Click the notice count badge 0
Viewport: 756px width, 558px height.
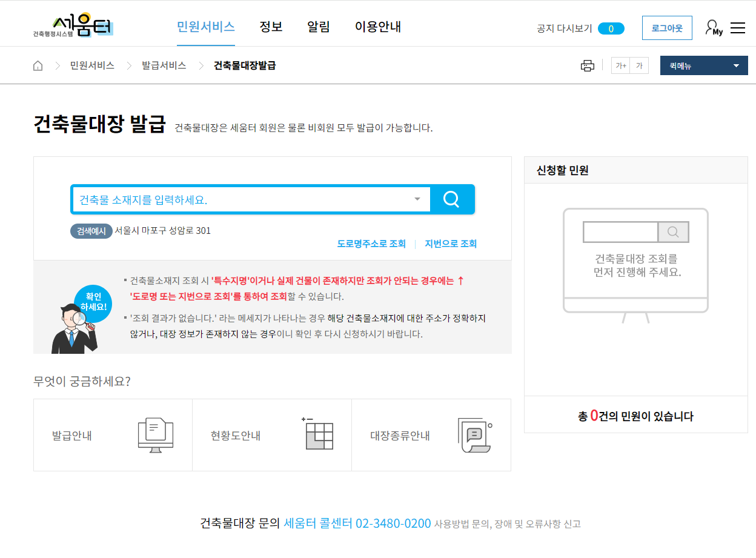tap(611, 28)
